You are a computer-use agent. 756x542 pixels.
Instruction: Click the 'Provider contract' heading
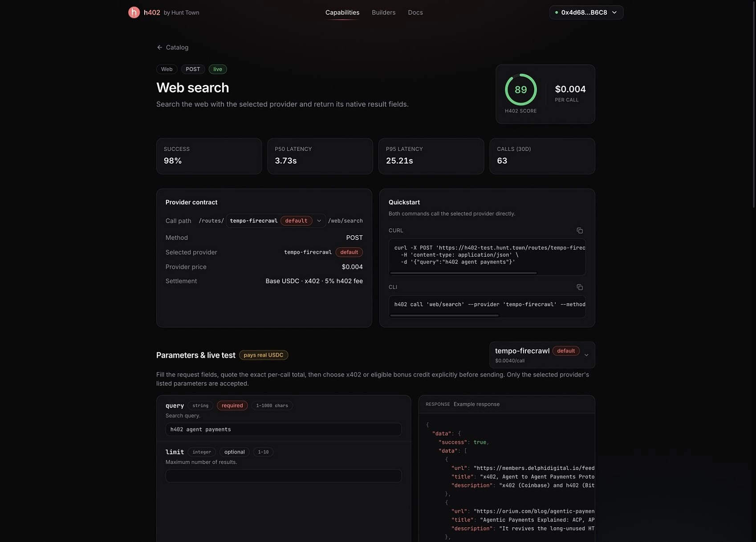tap(191, 202)
